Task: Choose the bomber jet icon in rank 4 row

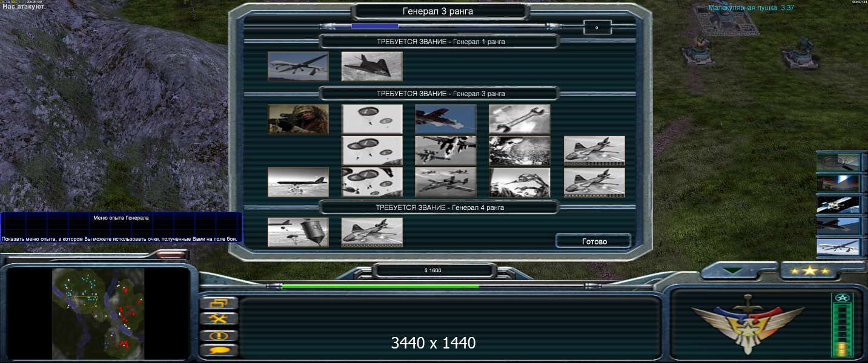Action: (x=372, y=232)
